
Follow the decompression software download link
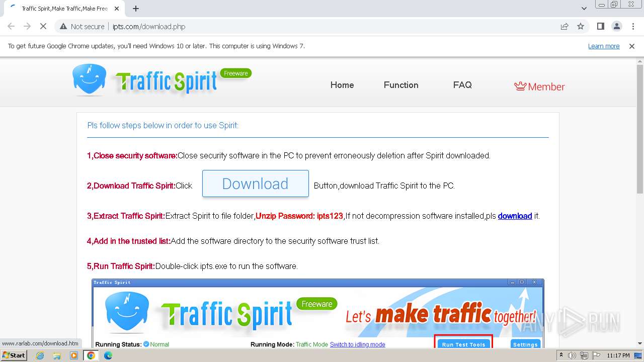[515, 216]
